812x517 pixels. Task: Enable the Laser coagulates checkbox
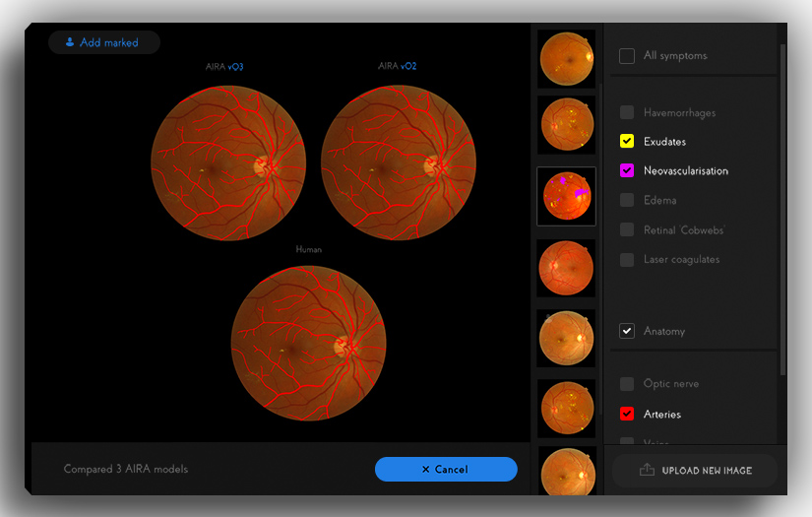(627, 260)
